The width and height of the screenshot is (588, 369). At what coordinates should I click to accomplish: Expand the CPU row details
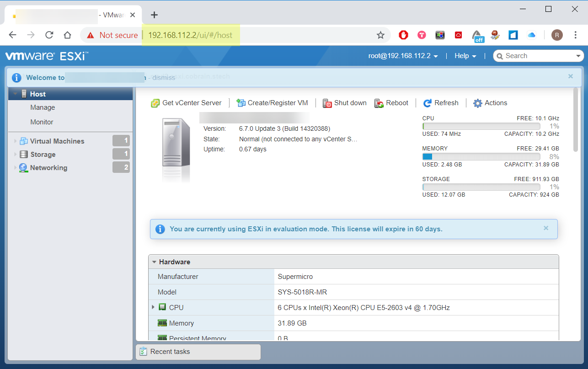coord(153,307)
